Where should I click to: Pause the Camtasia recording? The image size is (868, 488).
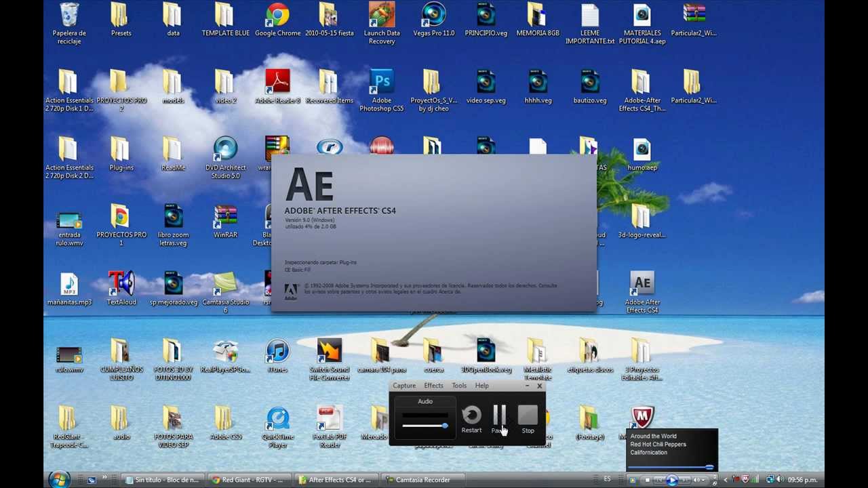[500, 419]
